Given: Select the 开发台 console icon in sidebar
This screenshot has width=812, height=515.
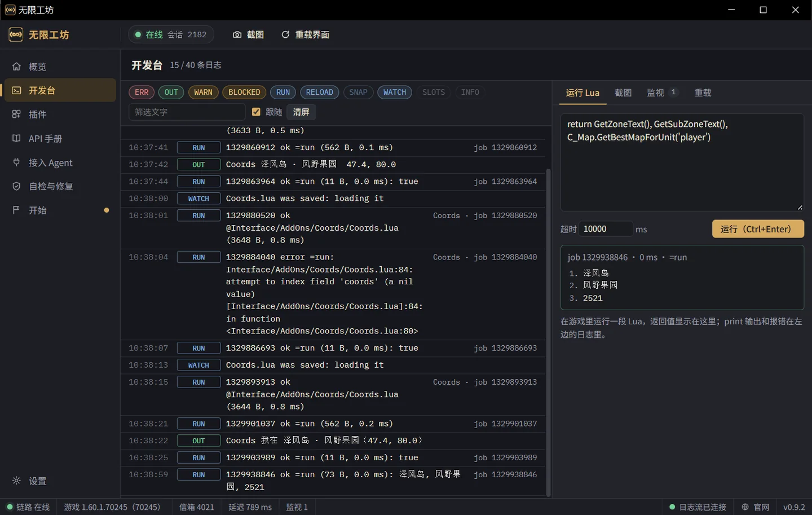Looking at the screenshot, I should click(16, 90).
